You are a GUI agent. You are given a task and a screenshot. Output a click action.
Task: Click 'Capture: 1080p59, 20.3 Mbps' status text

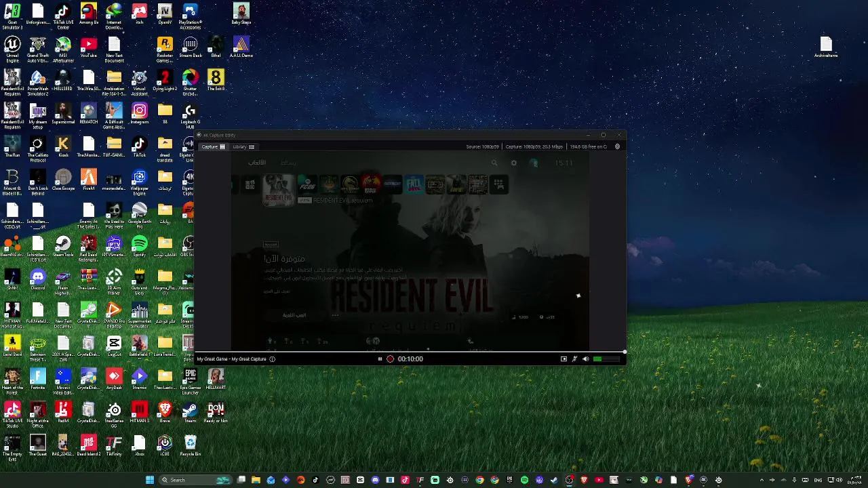click(534, 146)
